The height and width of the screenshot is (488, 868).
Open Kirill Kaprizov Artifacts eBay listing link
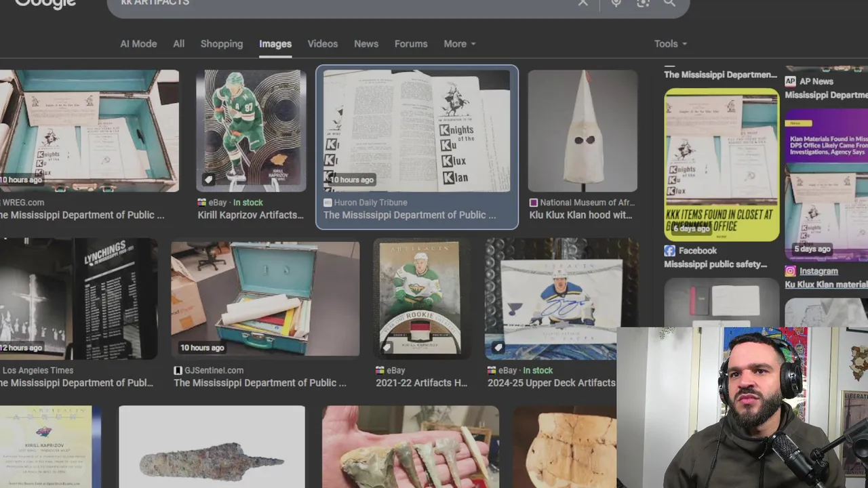click(x=251, y=215)
